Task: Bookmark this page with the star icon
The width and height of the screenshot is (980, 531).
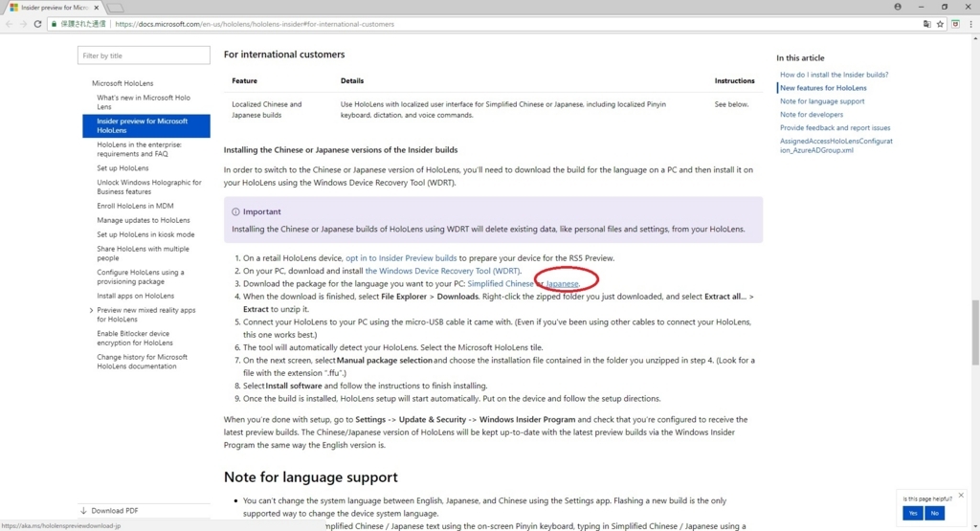Action: point(940,24)
